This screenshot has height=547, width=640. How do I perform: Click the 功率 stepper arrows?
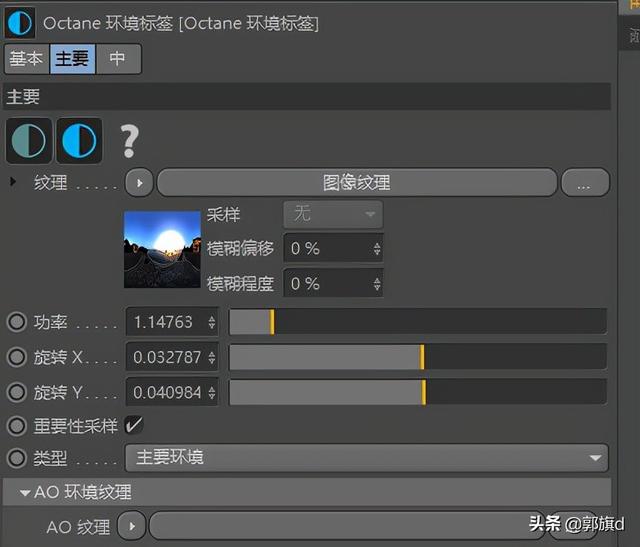[211, 322]
